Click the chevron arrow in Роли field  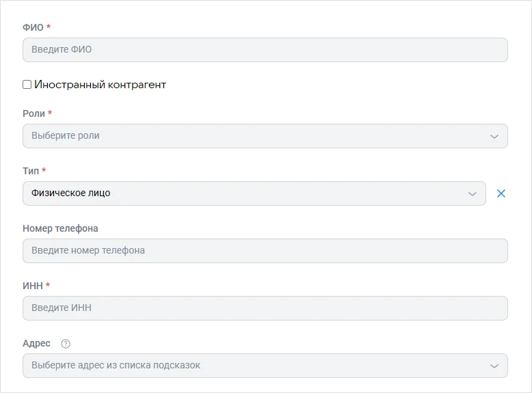click(x=494, y=136)
